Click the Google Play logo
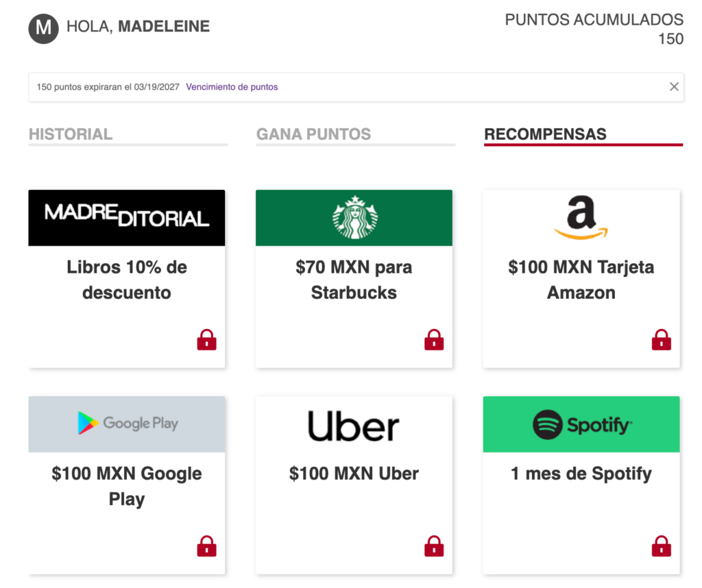702x588 pixels. (x=127, y=424)
